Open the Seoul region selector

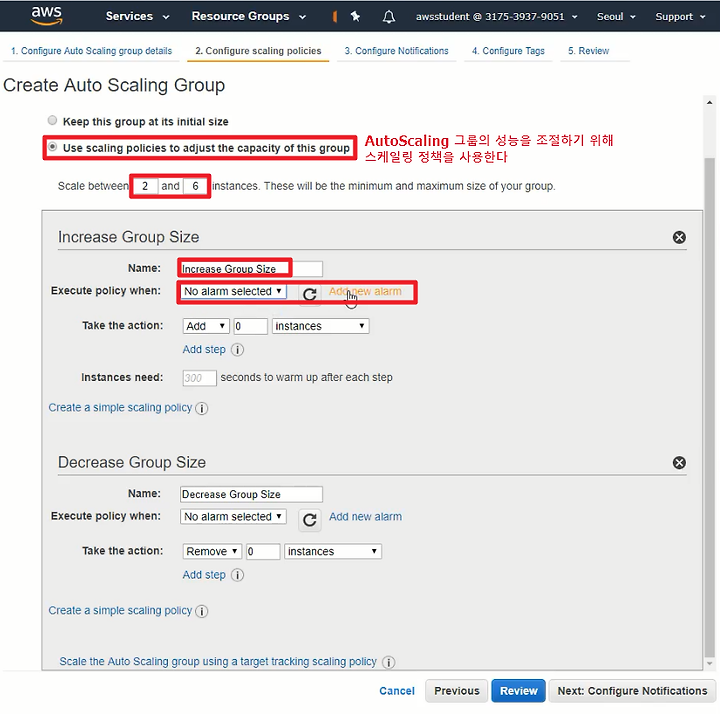(x=616, y=17)
